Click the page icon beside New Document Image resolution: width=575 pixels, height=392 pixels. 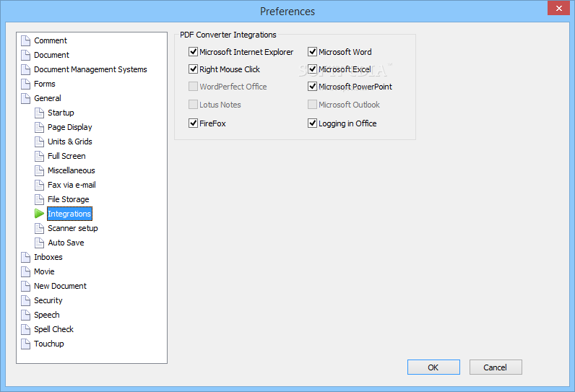tap(26, 286)
